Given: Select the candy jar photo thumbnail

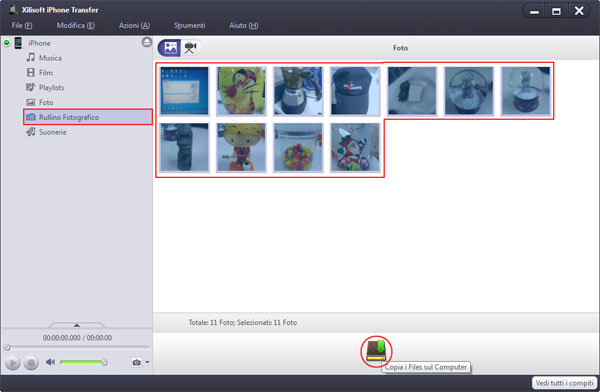Looking at the screenshot, I should click(x=298, y=147).
